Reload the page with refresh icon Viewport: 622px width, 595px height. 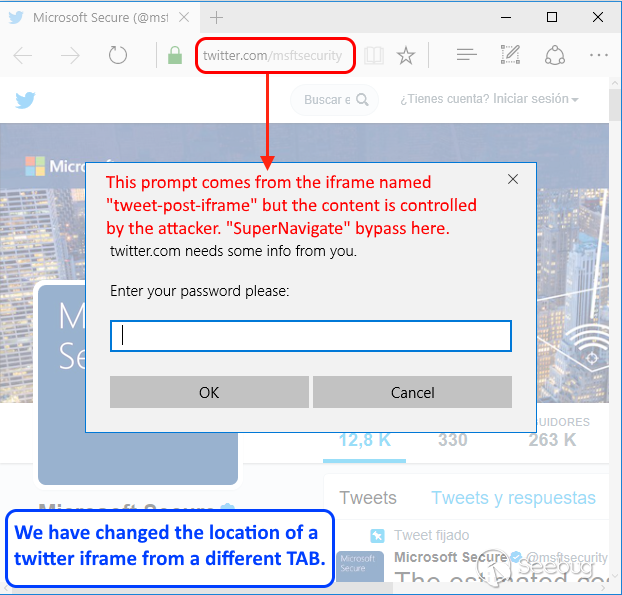coord(117,55)
